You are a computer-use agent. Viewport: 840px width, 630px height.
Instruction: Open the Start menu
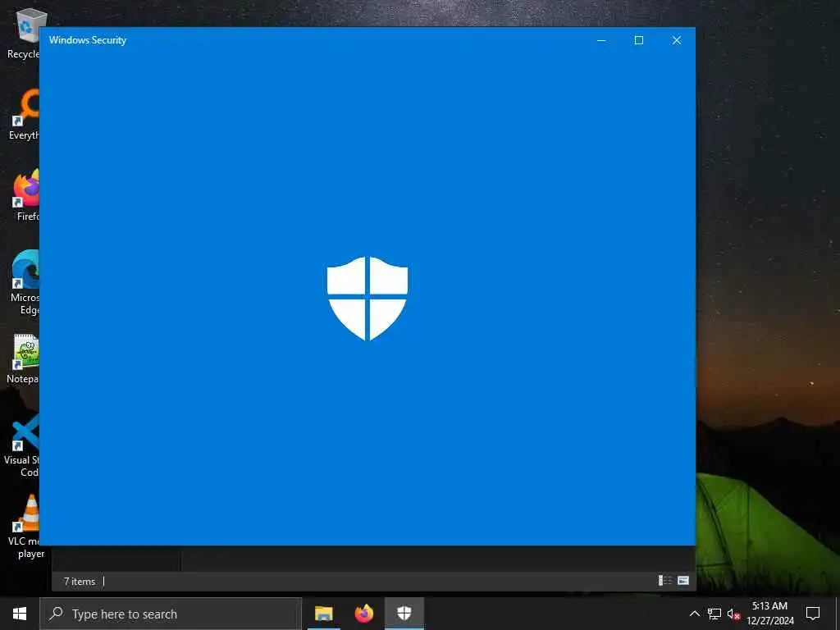pos(20,614)
